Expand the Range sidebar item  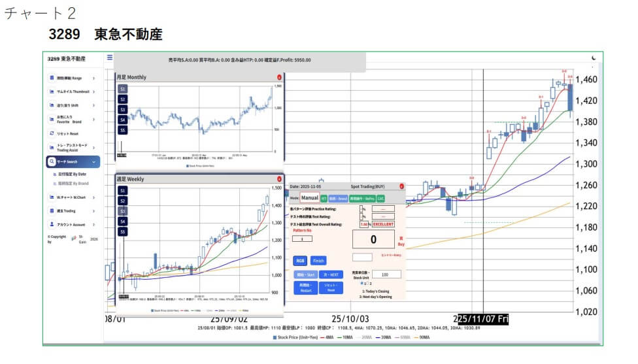[93, 78]
